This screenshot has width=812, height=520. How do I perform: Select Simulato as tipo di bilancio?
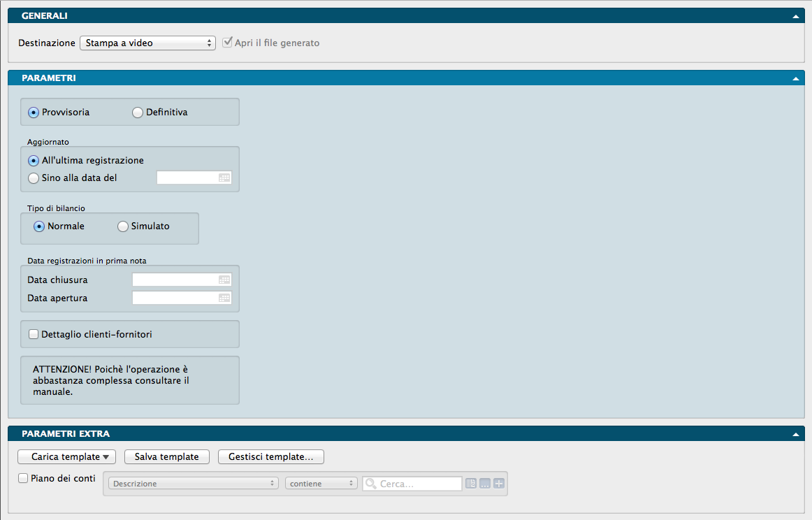[123, 226]
